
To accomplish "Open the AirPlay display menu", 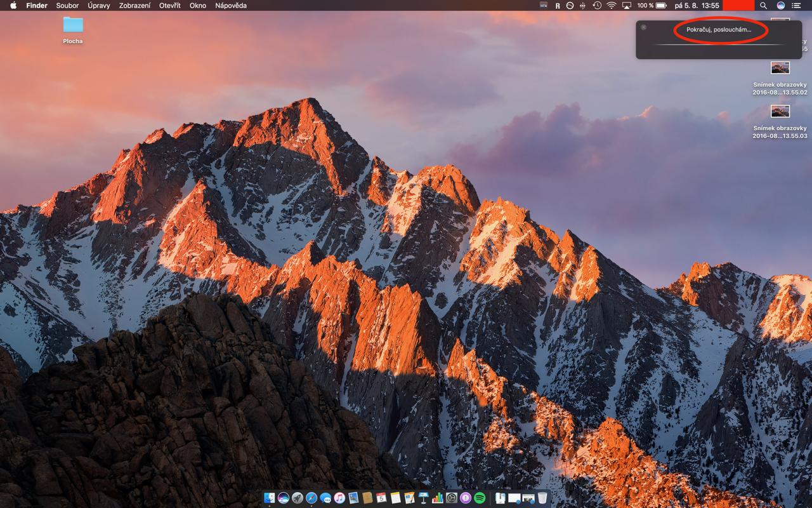I will (627, 6).
